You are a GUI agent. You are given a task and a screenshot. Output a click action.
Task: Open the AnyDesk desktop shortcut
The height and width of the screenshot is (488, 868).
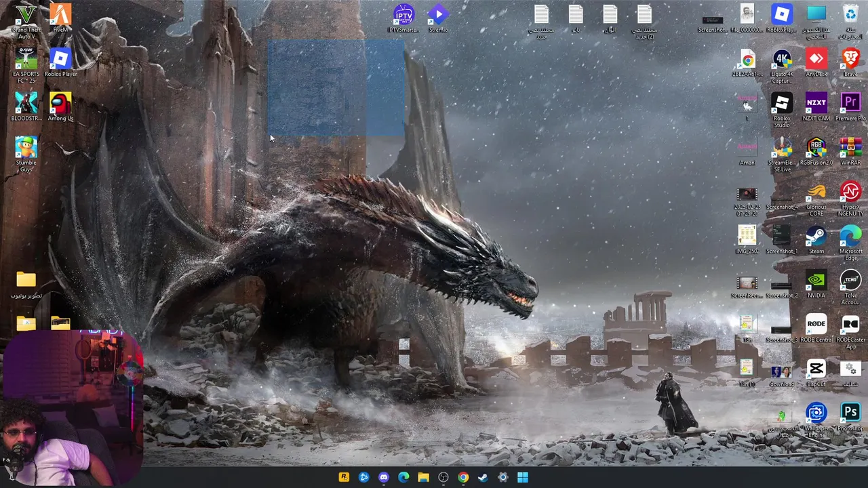816,62
